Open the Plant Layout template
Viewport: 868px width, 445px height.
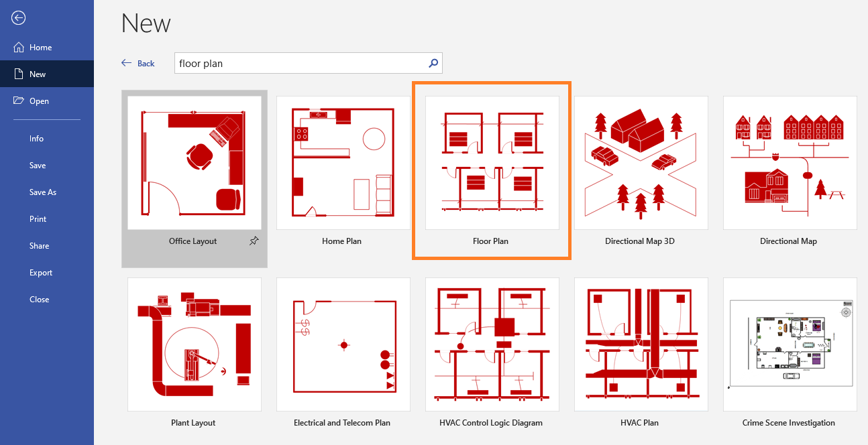click(193, 344)
